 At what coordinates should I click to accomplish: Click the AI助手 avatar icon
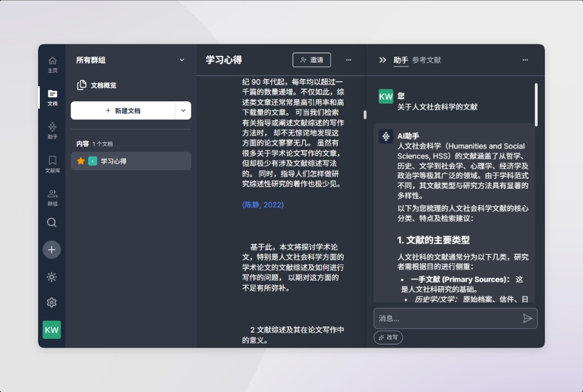tap(386, 137)
